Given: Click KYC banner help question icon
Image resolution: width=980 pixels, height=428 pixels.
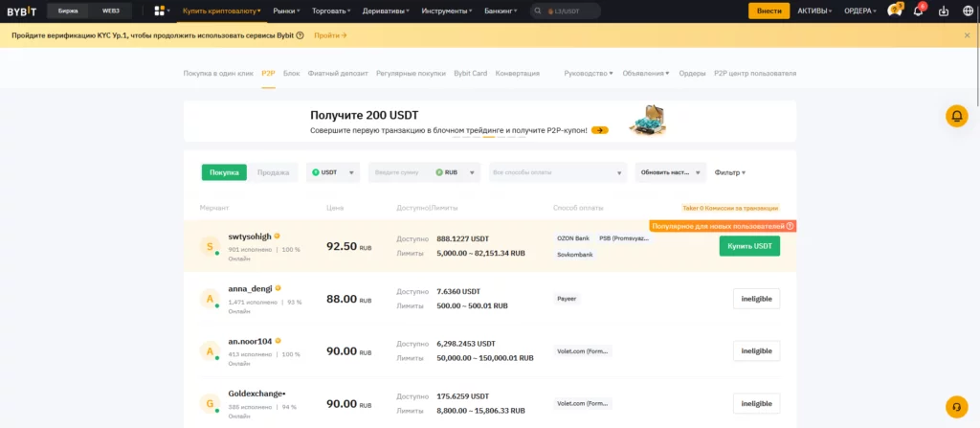Looking at the screenshot, I should pyautogui.click(x=300, y=35).
